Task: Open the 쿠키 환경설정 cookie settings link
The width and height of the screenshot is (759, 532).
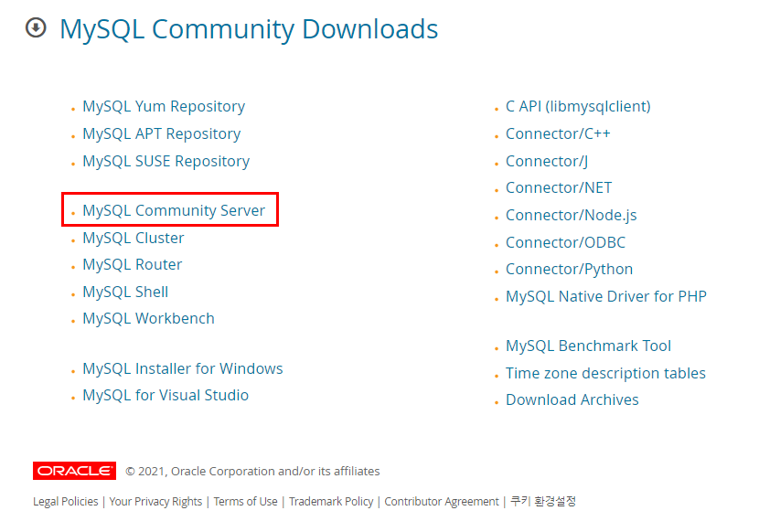Action: [543, 501]
